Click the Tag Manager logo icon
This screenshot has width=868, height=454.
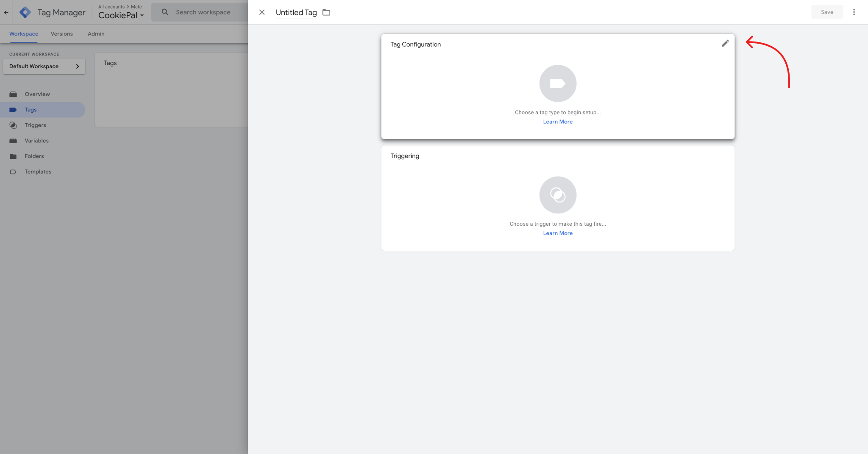pyautogui.click(x=25, y=12)
